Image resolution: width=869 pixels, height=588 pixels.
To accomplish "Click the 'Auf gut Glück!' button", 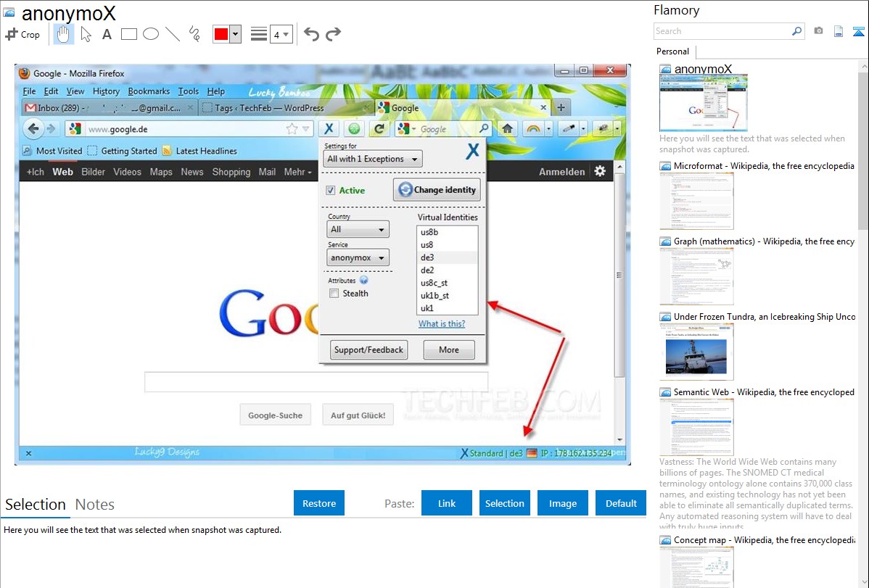I will tap(358, 415).
